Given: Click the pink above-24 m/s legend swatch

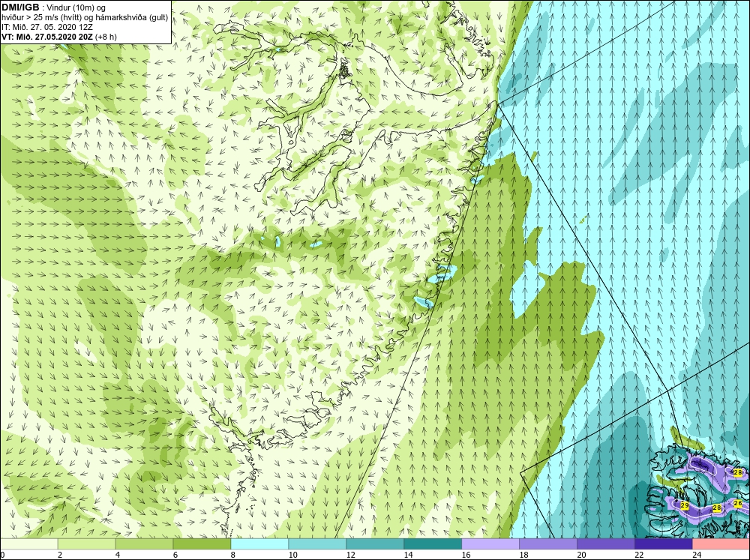Looking at the screenshot, I should [721, 544].
